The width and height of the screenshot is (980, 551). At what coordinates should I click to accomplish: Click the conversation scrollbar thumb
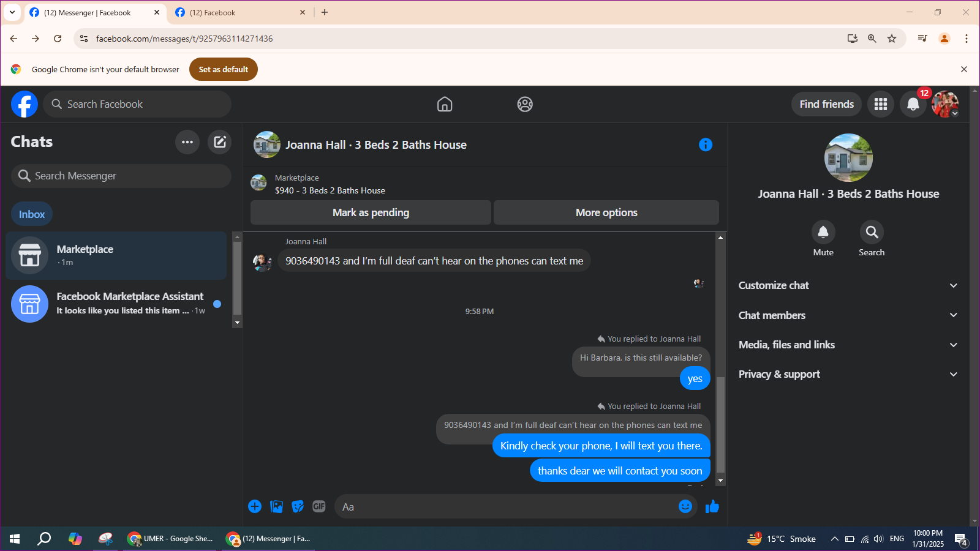tap(720, 425)
